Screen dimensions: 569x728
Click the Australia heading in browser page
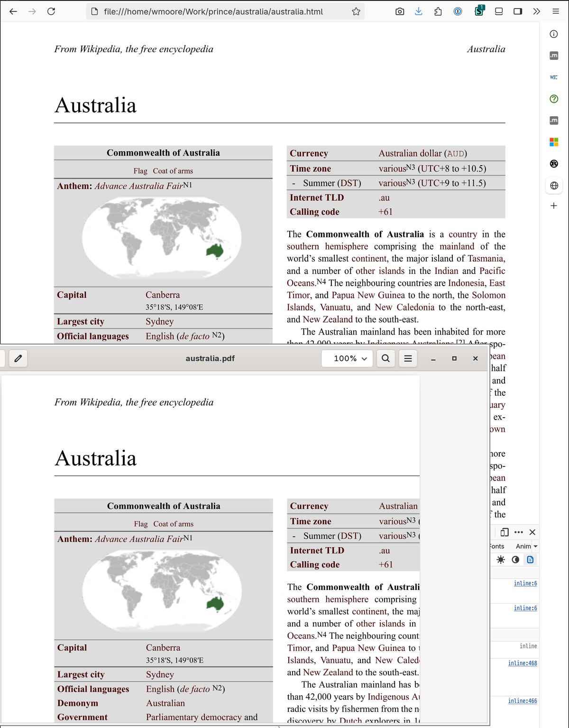tap(95, 105)
